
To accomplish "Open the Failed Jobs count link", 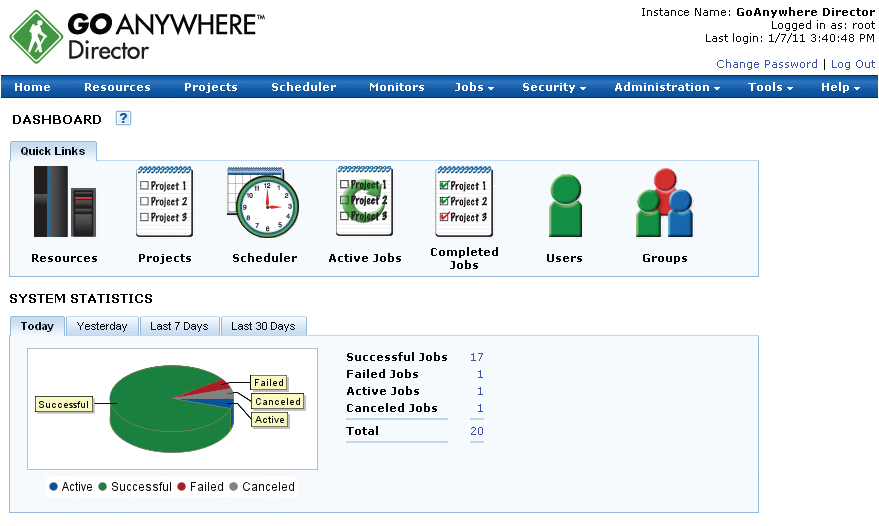I will point(480,374).
